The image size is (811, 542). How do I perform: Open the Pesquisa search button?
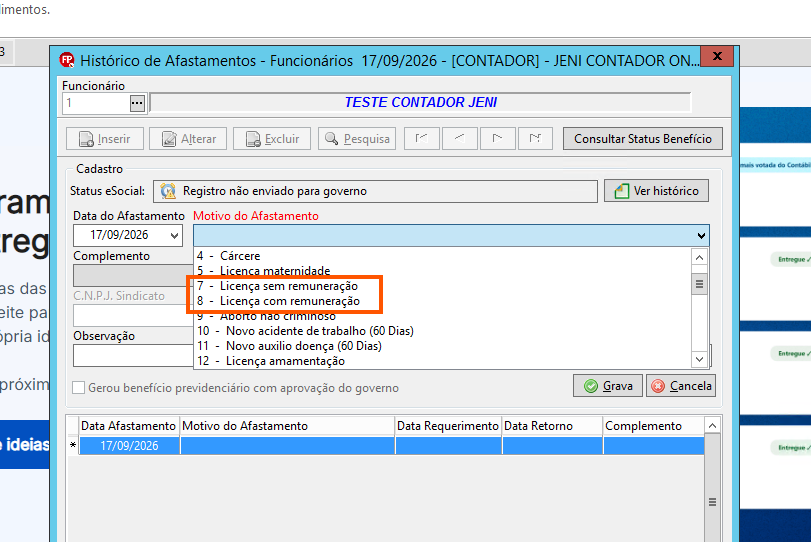tap(357, 139)
